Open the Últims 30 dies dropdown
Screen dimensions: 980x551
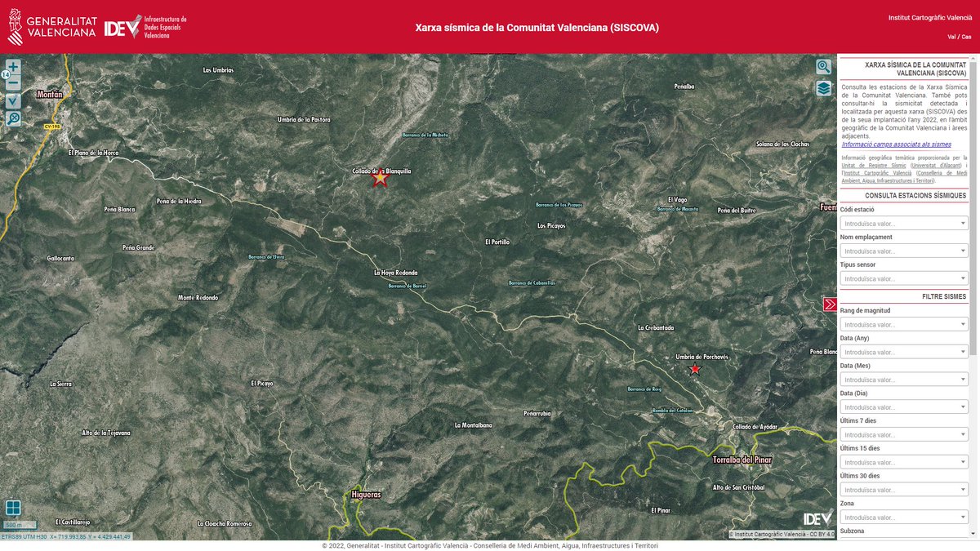pos(904,490)
